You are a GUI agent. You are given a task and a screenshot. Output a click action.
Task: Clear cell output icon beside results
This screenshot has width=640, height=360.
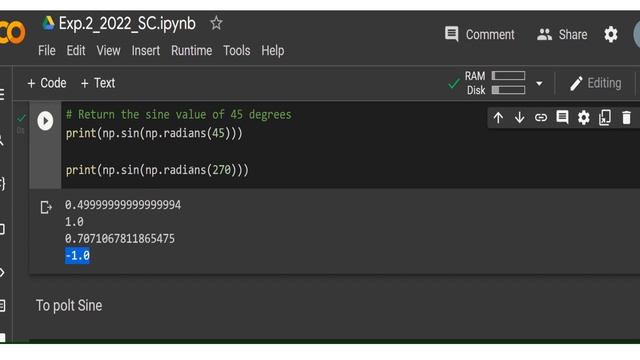[46, 207]
